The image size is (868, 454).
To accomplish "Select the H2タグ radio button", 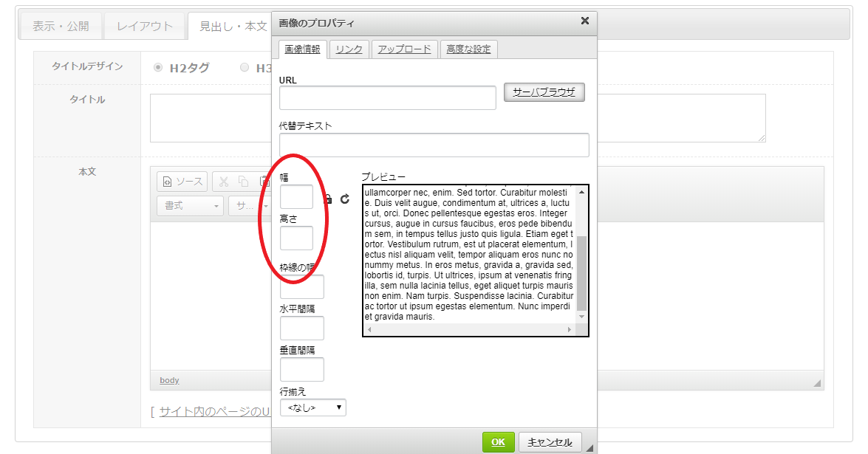I will pyautogui.click(x=157, y=68).
